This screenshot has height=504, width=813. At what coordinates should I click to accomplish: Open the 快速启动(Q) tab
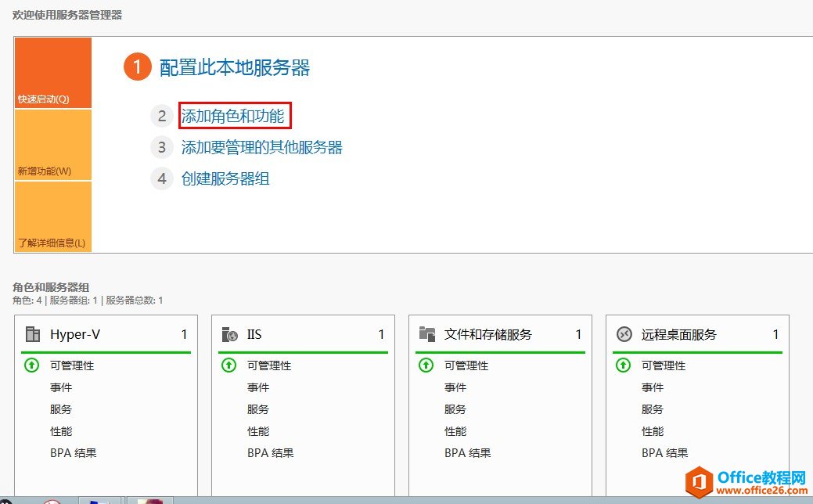[x=53, y=73]
